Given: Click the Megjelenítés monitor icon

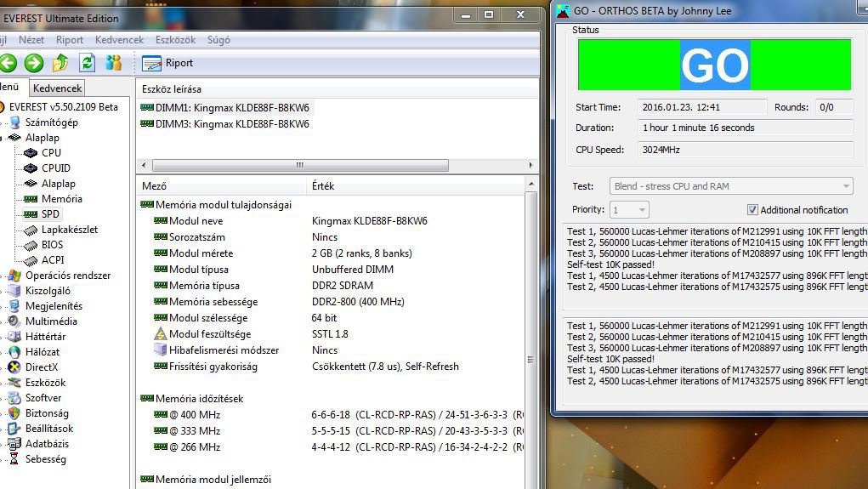Looking at the screenshot, I should tap(15, 305).
